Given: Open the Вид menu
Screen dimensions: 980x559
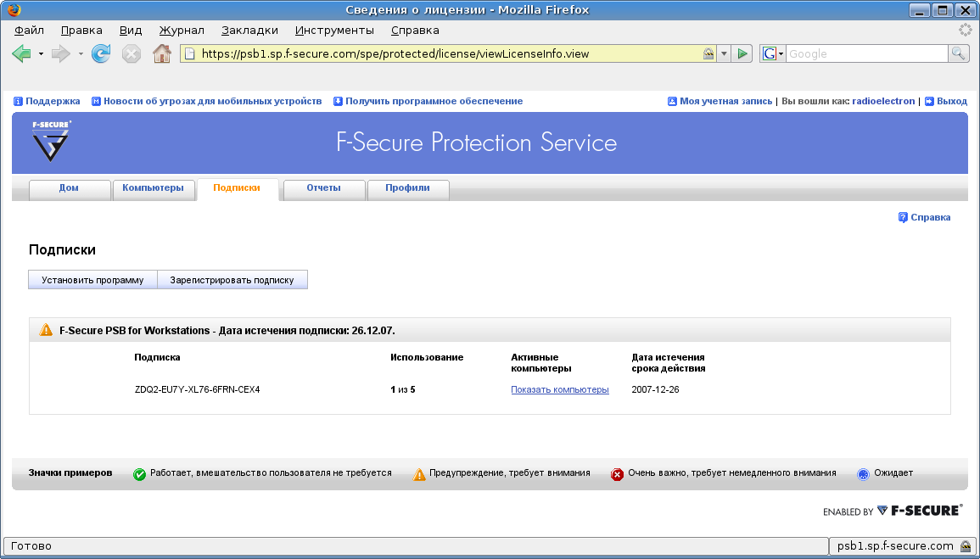Looking at the screenshot, I should coord(131,30).
